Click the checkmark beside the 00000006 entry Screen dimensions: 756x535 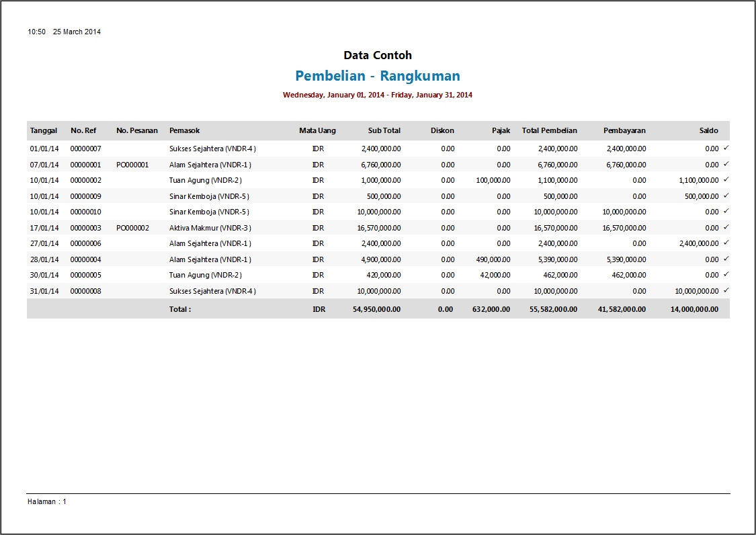pyautogui.click(x=724, y=243)
